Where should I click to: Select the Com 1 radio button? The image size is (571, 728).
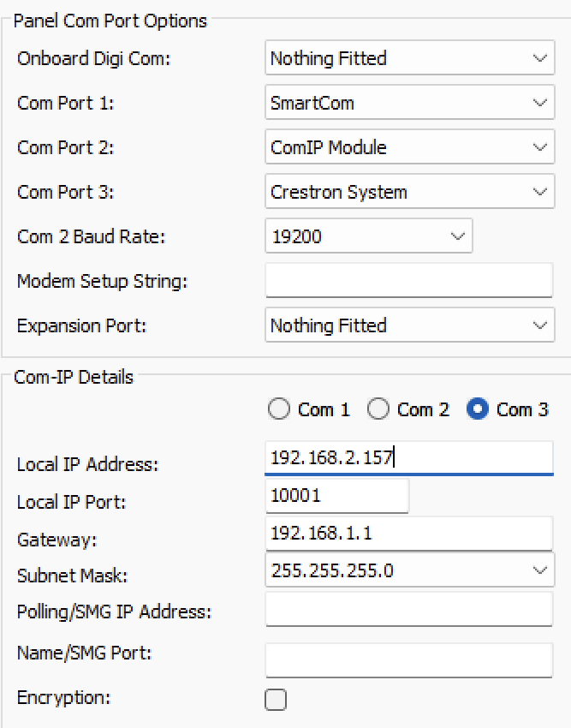tap(280, 409)
